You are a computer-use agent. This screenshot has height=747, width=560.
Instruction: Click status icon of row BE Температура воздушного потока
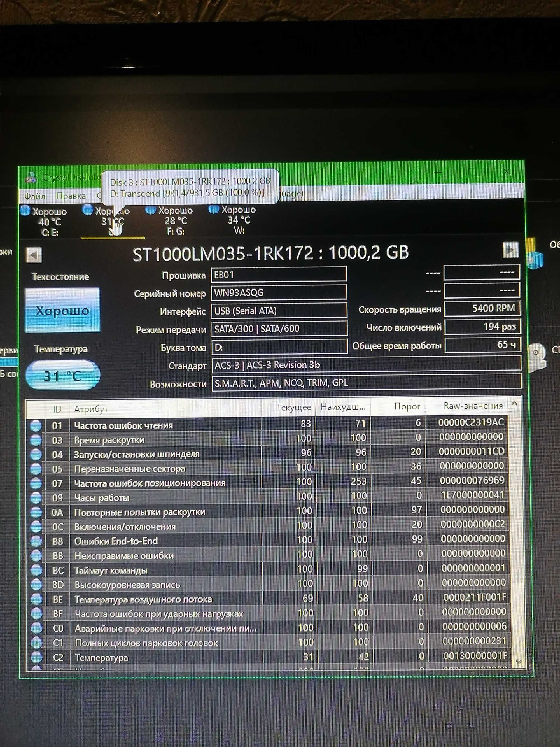[36, 599]
